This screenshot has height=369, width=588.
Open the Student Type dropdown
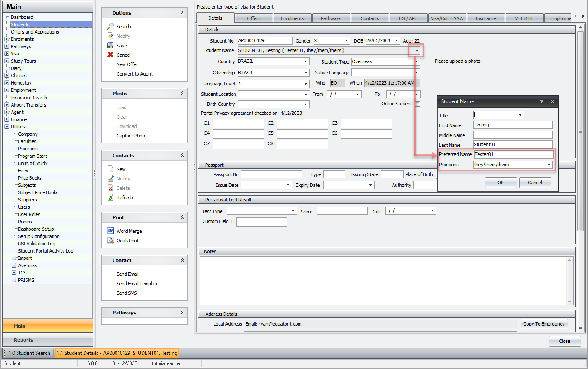pyautogui.click(x=416, y=62)
